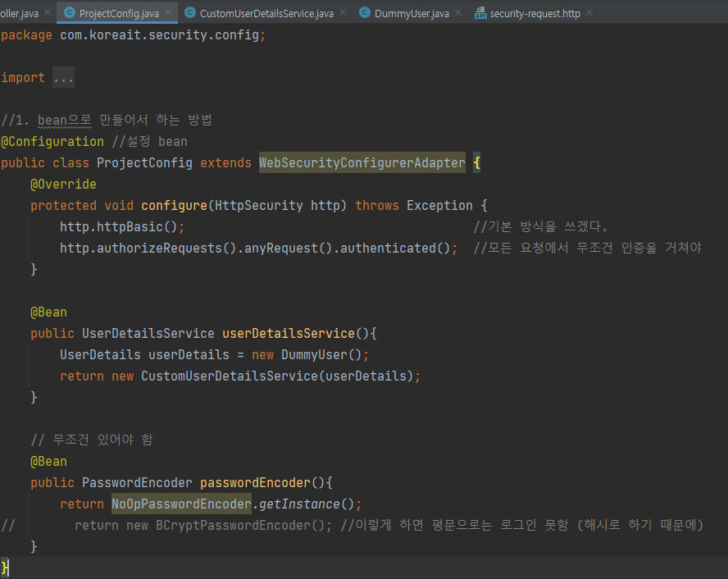Image resolution: width=728 pixels, height=579 pixels.
Task: Switch to the ProjectConfig.java tab
Action: (119, 13)
